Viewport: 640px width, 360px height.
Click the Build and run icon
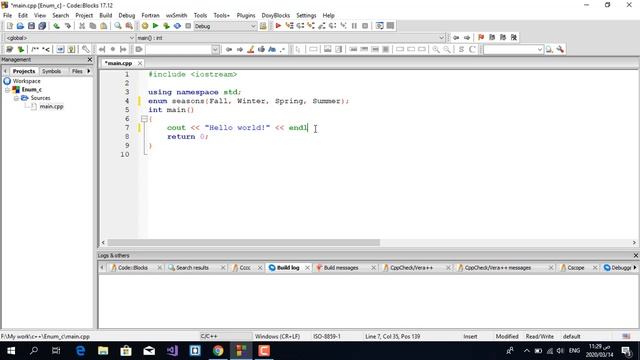tap(166, 26)
